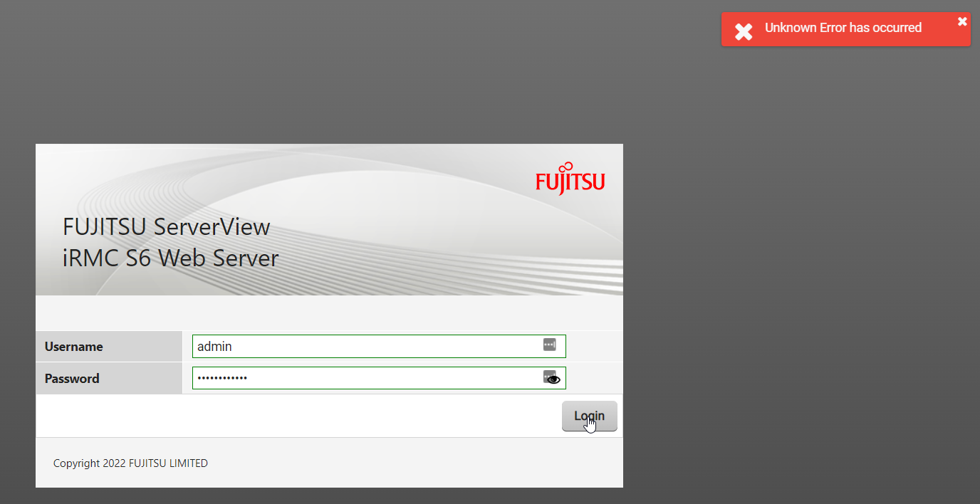
Task: Click the 'Unknown Error has occurred' message
Action: [843, 28]
